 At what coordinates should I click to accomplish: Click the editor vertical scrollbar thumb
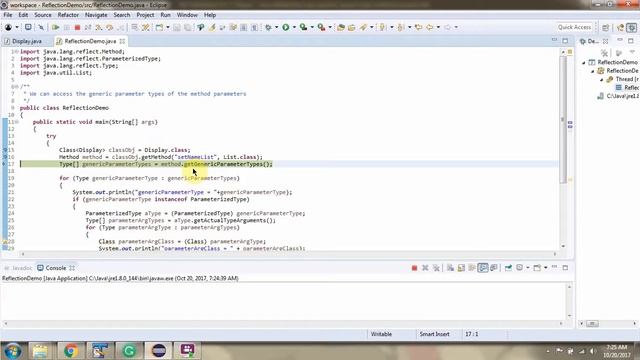[563, 119]
